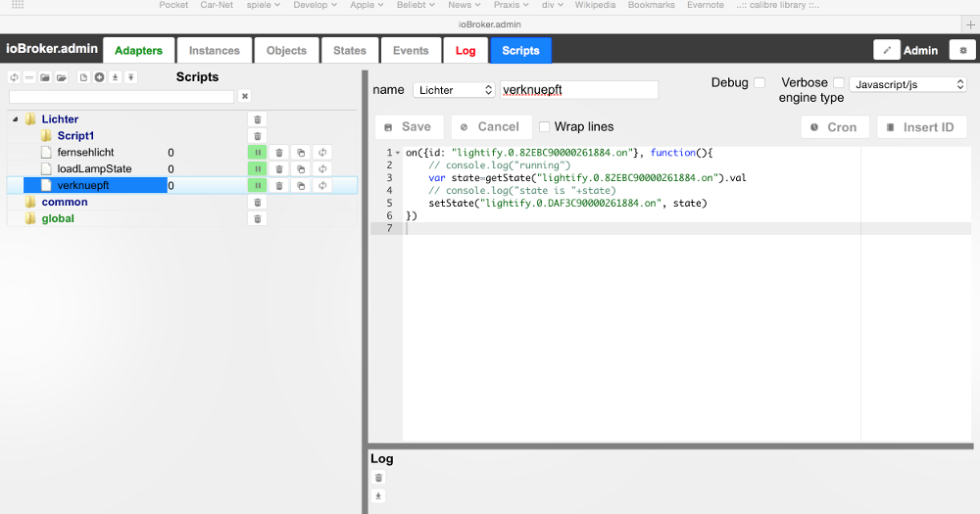Click the upload/import arrow icon in Scripts toolbar
The image size is (980, 514).
point(130,77)
